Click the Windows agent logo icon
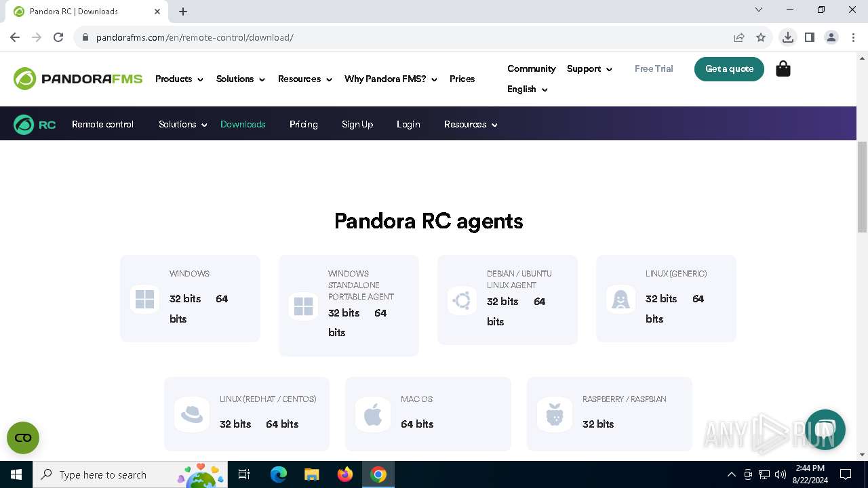 tap(145, 299)
